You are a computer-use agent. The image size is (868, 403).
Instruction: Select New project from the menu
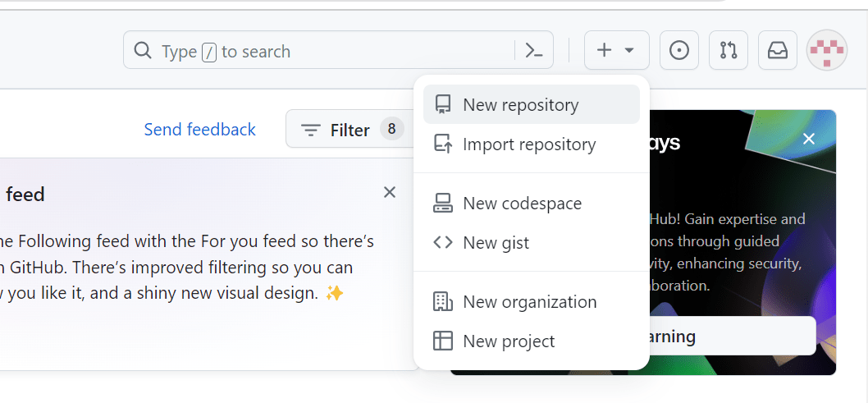pos(532,341)
